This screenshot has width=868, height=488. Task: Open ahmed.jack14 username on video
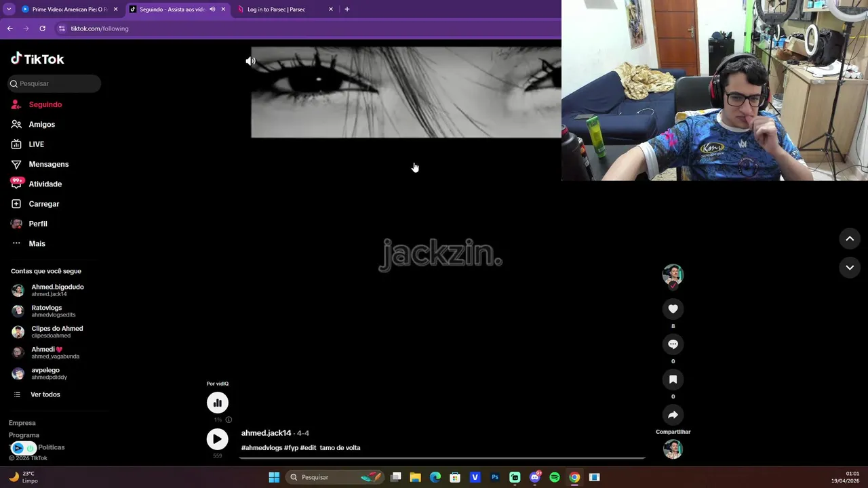266,433
